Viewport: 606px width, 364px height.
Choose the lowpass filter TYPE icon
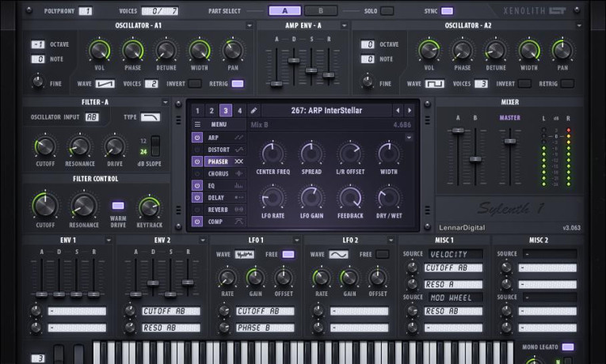(151, 117)
